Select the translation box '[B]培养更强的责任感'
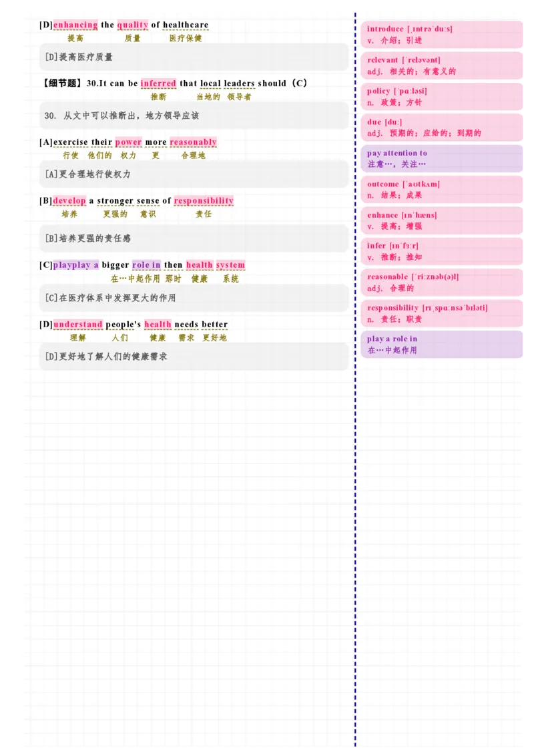The width and height of the screenshot is (534, 756). coord(194,238)
